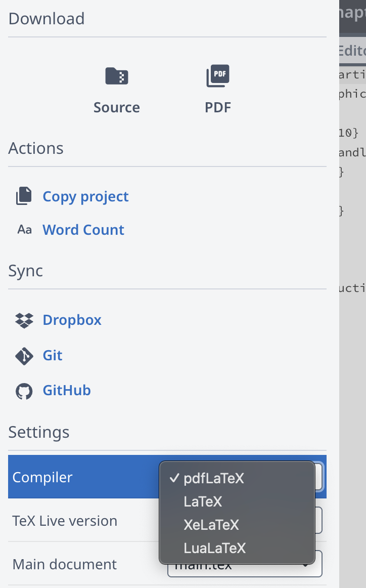This screenshot has width=366, height=588.
Task: Click the Download section heading
Action: click(x=47, y=19)
